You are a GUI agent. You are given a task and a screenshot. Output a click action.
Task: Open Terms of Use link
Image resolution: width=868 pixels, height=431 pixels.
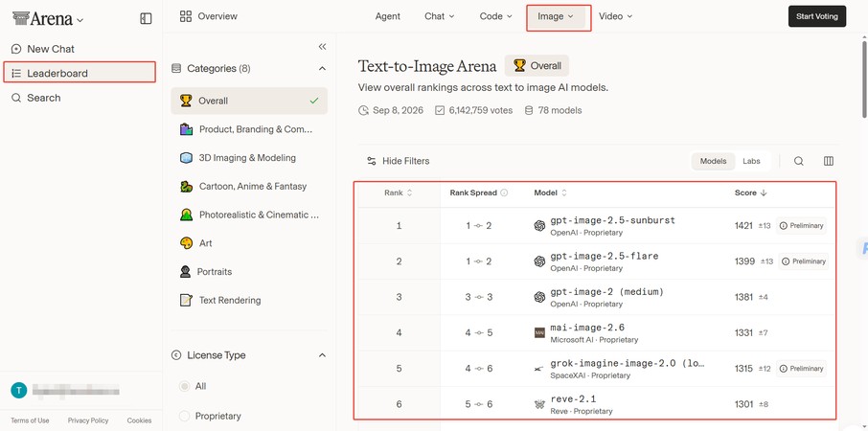click(30, 420)
